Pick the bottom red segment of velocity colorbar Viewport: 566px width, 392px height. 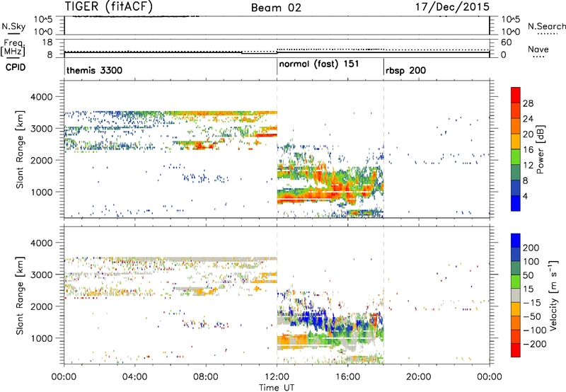tap(516, 350)
